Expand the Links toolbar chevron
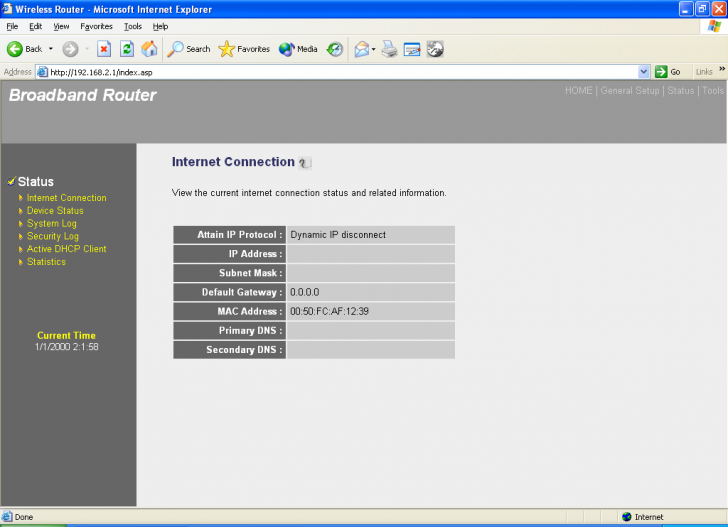Image resolution: width=728 pixels, height=527 pixels. pyautogui.click(x=722, y=69)
